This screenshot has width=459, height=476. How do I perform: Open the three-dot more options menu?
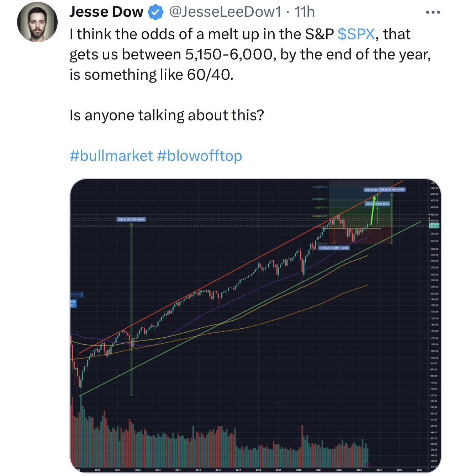pyautogui.click(x=433, y=13)
